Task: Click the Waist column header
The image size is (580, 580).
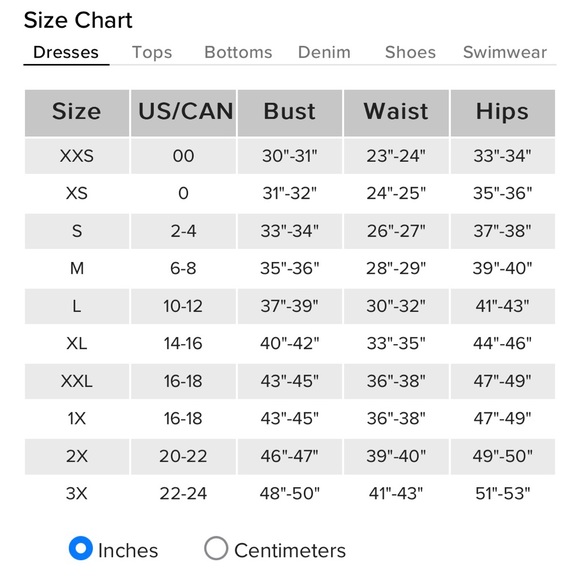Action: point(396,112)
